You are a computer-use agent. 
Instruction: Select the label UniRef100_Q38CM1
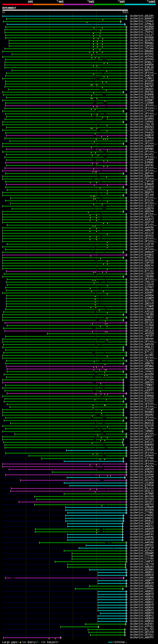[142, 537]
